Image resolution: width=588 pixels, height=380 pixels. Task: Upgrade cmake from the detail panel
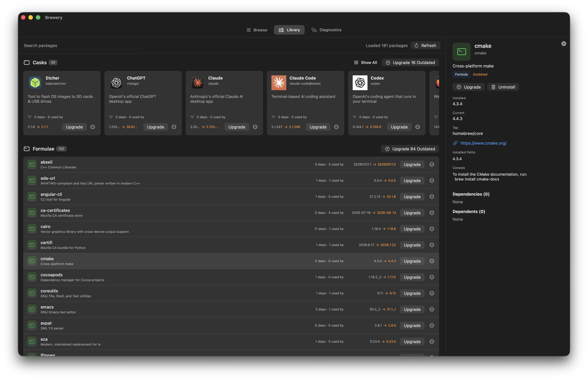point(468,87)
